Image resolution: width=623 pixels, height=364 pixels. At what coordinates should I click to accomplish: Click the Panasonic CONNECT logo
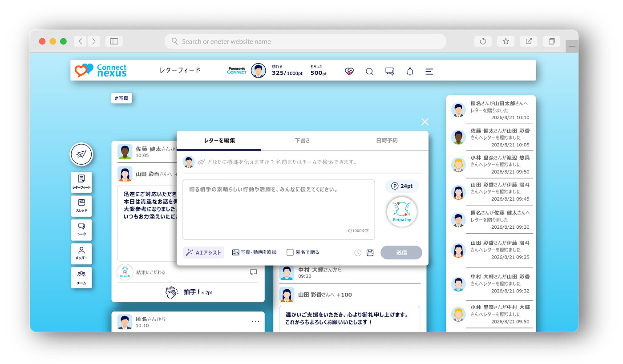(237, 70)
